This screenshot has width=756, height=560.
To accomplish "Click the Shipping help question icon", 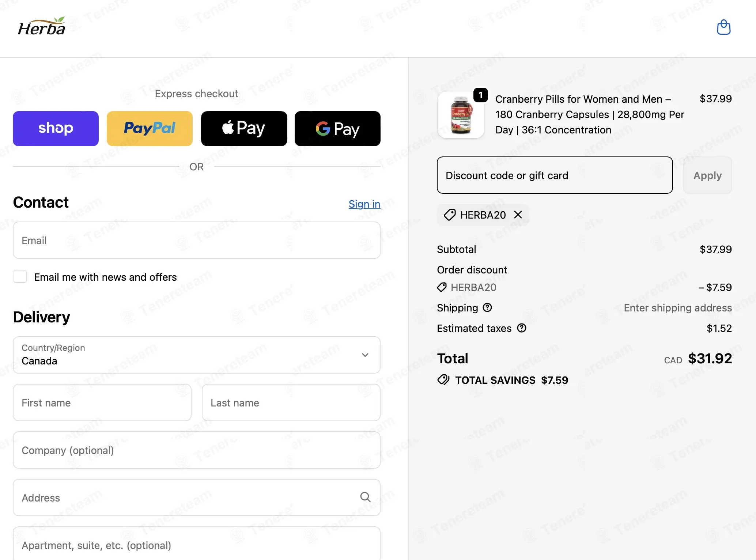I will [x=487, y=308].
